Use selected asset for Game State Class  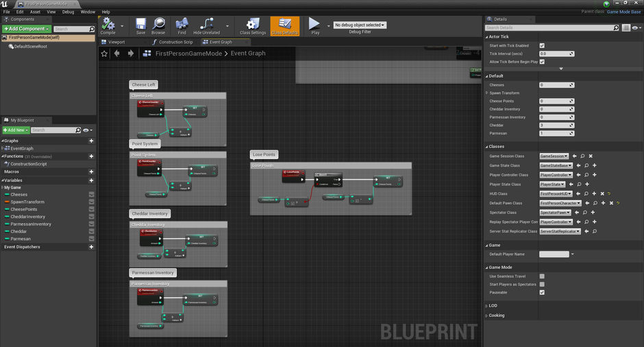point(578,166)
